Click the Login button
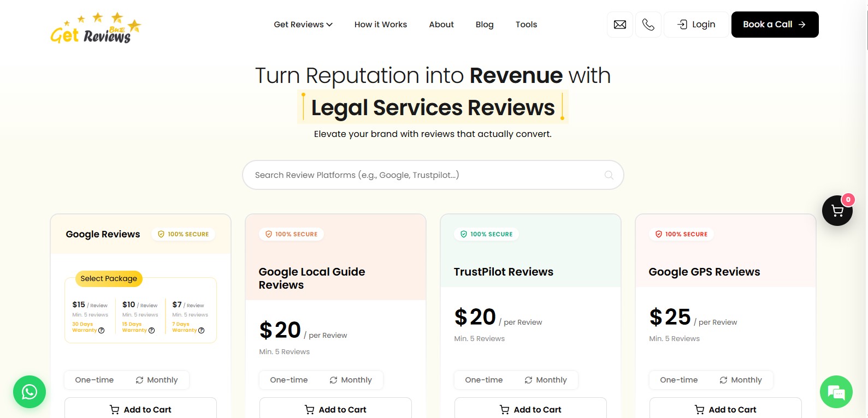868x418 pixels. click(696, 25)
